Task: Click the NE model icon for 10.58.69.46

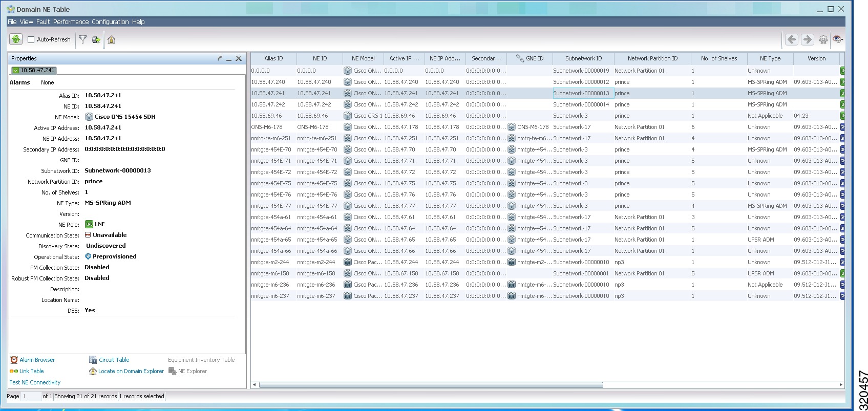Action: click(348, 116)
